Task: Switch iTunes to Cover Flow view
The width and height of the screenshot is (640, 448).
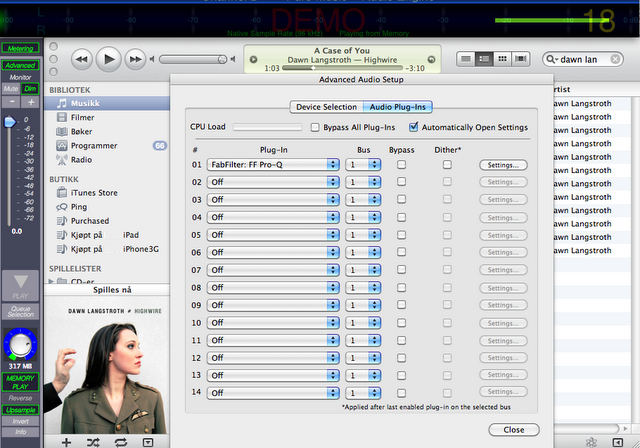Action: point(521,59)
